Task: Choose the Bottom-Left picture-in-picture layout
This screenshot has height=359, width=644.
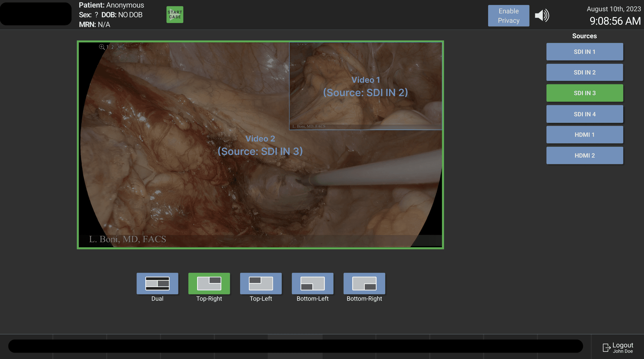Action: [313, 283]
